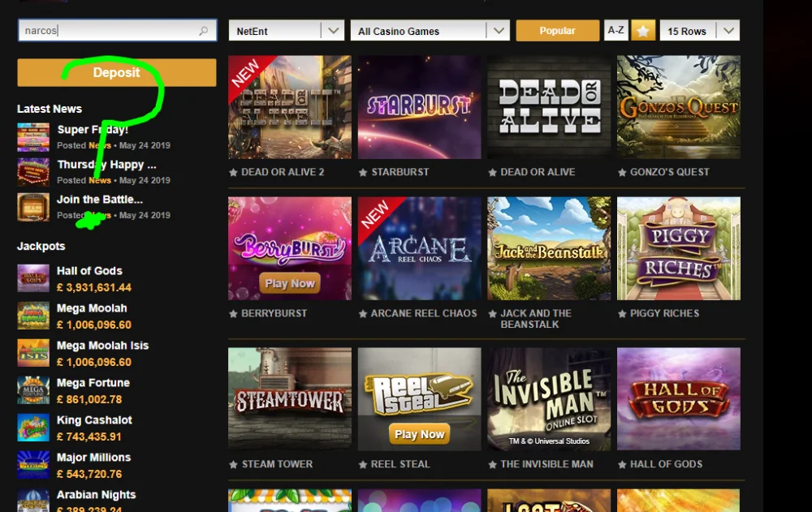The height and width of the screenshot is (512, 812).
Task: Select Hall of Gods jackpot name
Action: pos(89,271)
